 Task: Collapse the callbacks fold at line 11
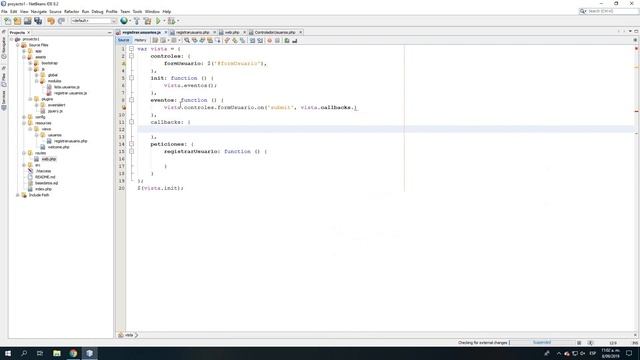pos(131,122)
